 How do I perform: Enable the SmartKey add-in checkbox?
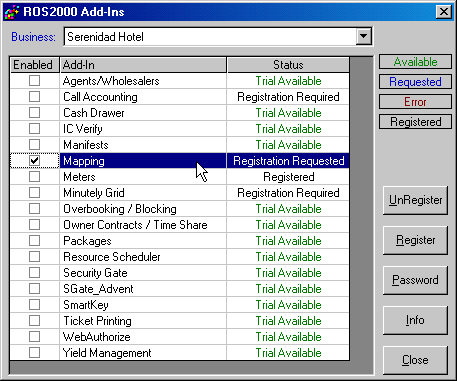click(x=34, y=305)
